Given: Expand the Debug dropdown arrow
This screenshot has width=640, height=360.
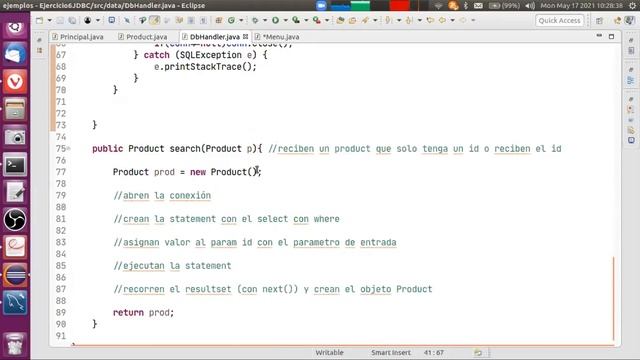Looking at the screenshot, I should tap(264, 20).
